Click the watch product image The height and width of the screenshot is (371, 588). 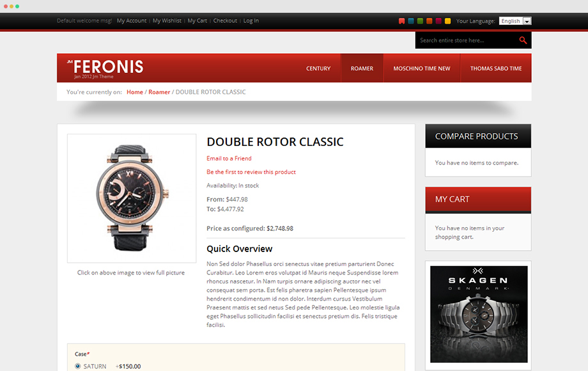(x=132, y=198)
